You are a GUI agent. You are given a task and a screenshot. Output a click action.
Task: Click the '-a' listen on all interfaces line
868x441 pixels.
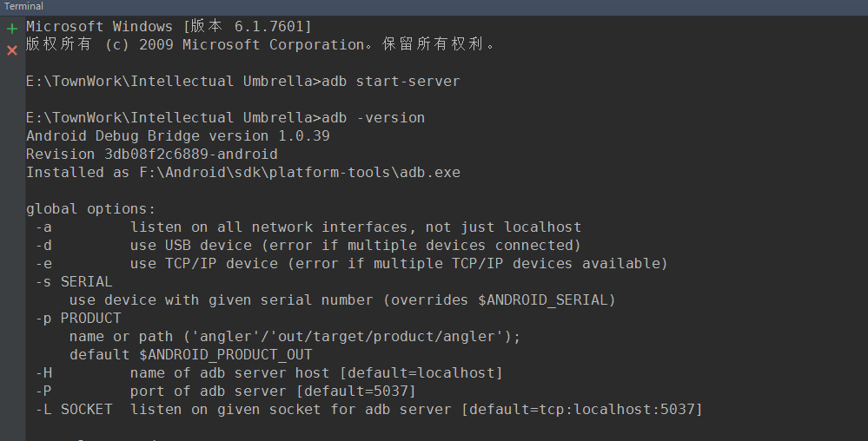[308, 227]
